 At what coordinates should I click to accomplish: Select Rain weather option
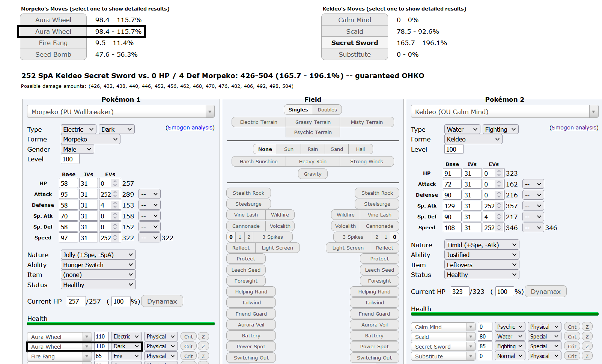click(x=313, y=149)
